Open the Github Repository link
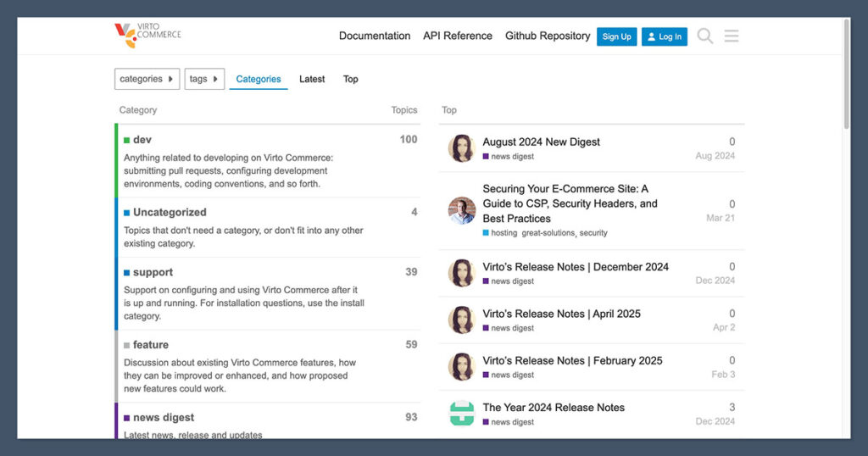 (548, 36)
